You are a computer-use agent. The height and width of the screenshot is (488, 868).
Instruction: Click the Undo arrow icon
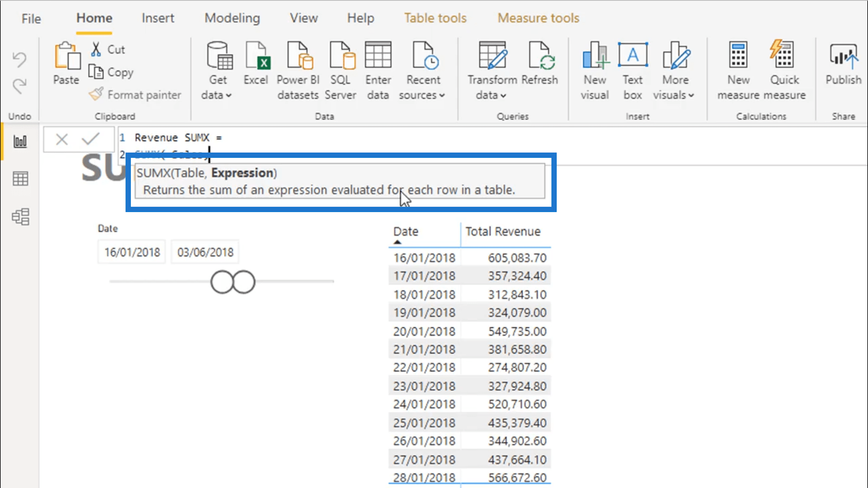click(20, 59)
